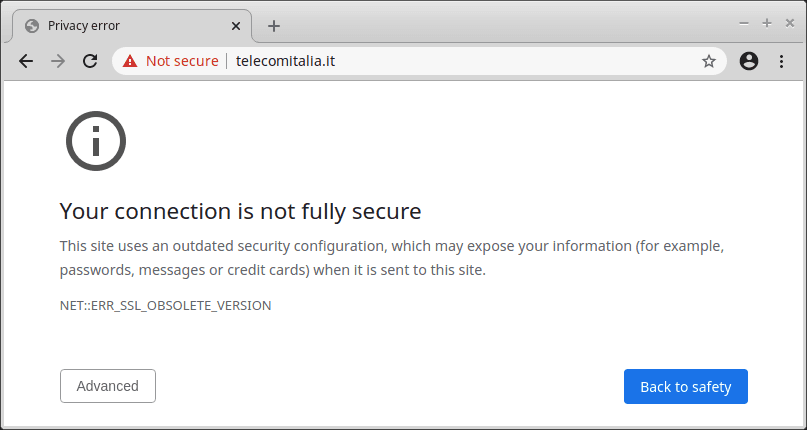Expand details with the Advanced button
This screenshot has width=807, height=430.
108,386
